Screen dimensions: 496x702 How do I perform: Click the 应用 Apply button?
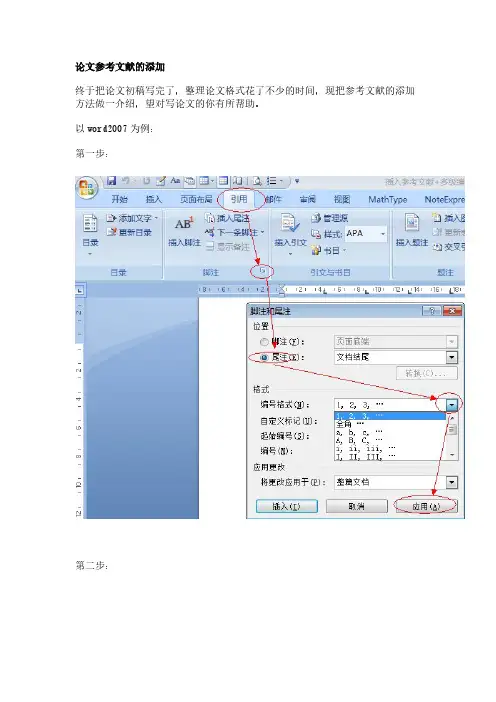coord(426,506)
